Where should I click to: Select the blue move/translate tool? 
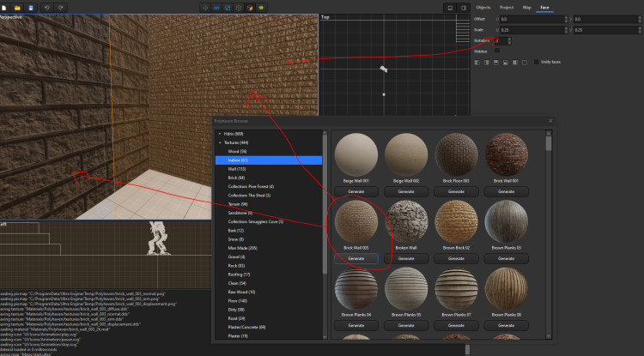click(204, 8)
